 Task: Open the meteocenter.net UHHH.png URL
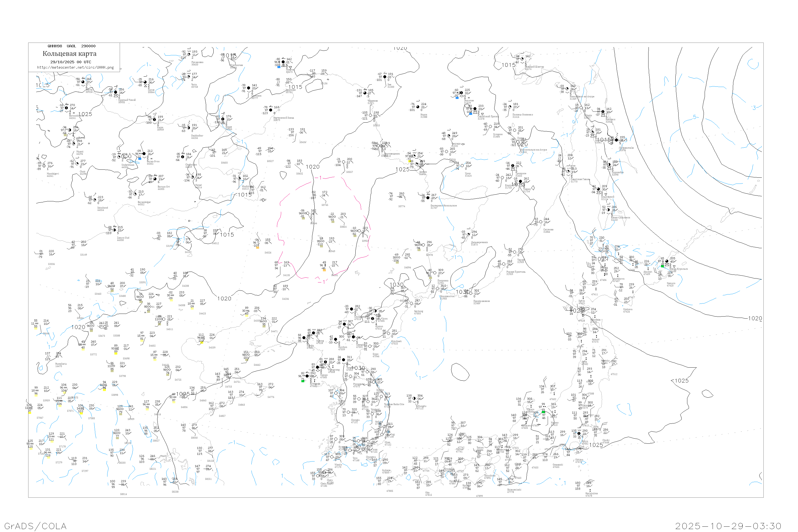(x=75, y=67)
